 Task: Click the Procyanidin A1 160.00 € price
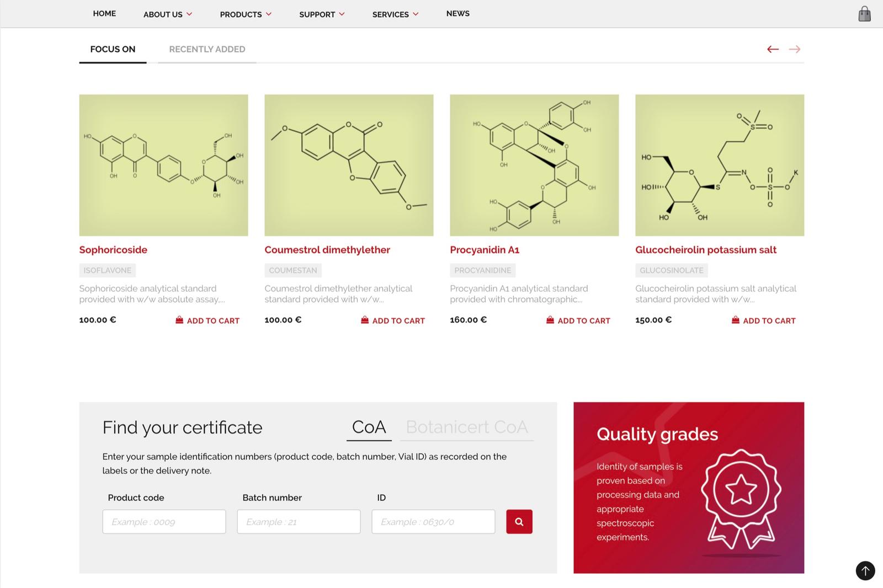(469, 320)
